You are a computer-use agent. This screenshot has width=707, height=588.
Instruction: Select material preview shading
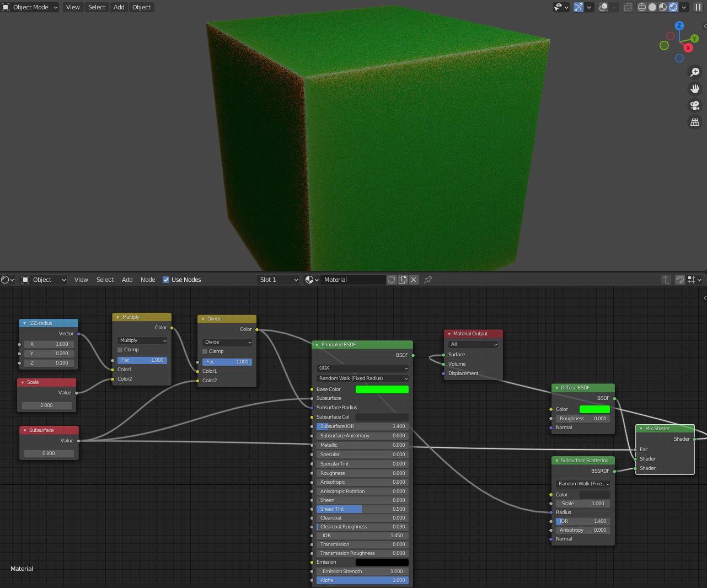(x=663, y=7)
